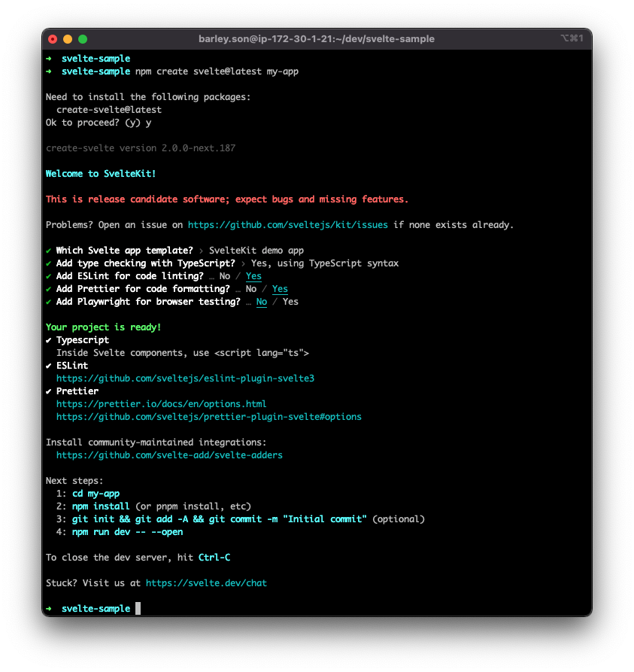This screenshot has height=672, width=634.
Task: Click the prompt arrow before 'svelte-sample npm create'
Action: click(x=49, y=71)
